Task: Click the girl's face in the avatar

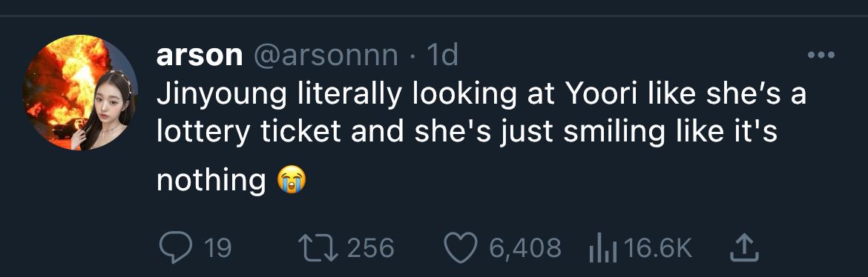Action: point(108,103)
